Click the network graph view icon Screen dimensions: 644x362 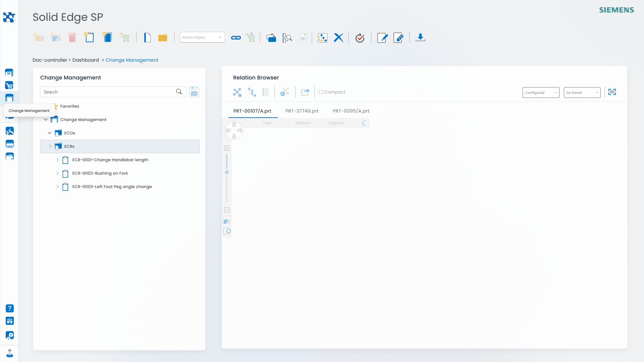click(237, 92)
